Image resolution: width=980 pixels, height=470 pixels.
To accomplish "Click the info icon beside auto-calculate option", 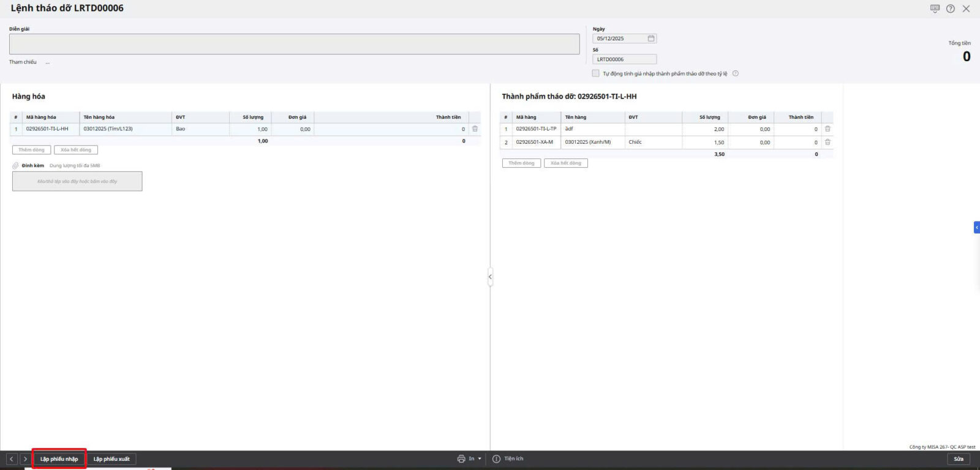I will click(736, 73).
